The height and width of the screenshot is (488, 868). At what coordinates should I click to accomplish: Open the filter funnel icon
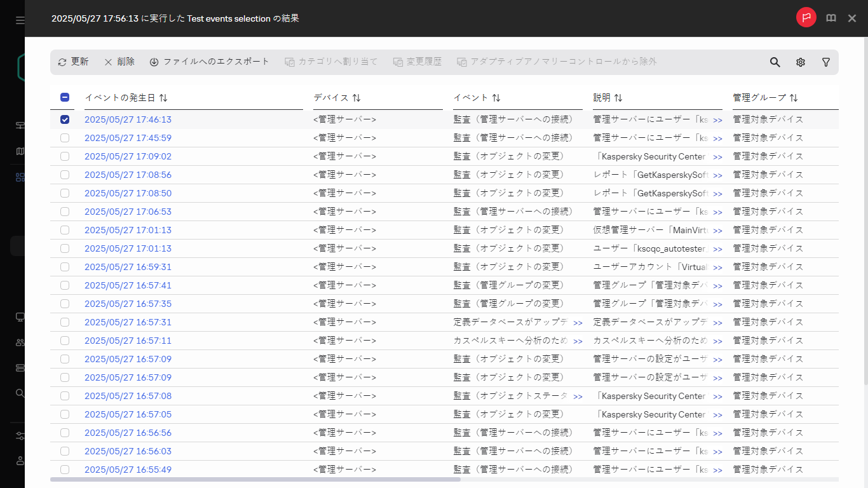point(825,62)
